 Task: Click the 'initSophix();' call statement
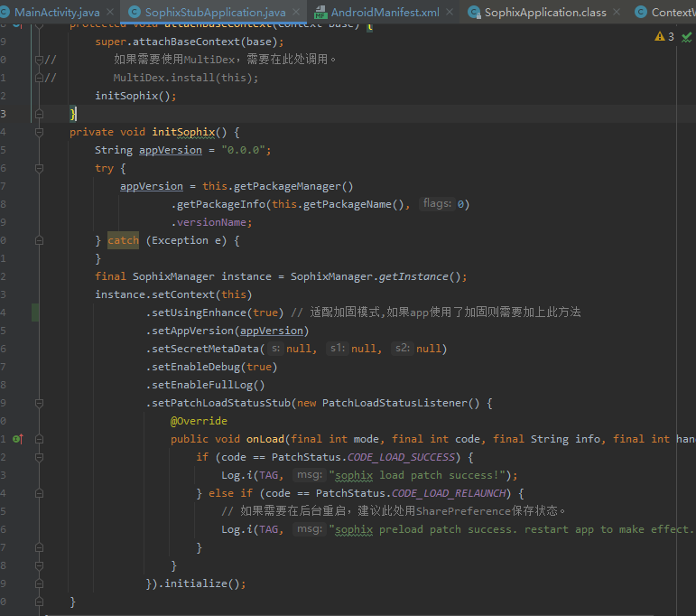[135, 96]
